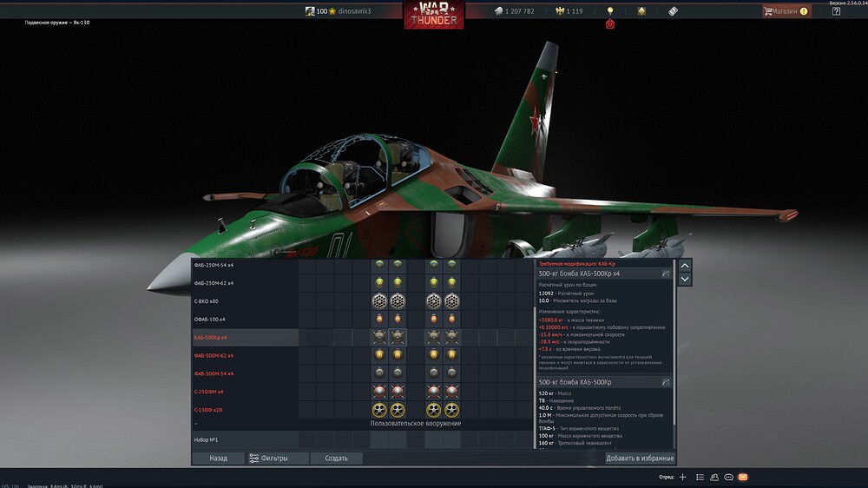Open the contacts people icon
This screenshot has height=488, width=868.
click(x=714, y=477)
